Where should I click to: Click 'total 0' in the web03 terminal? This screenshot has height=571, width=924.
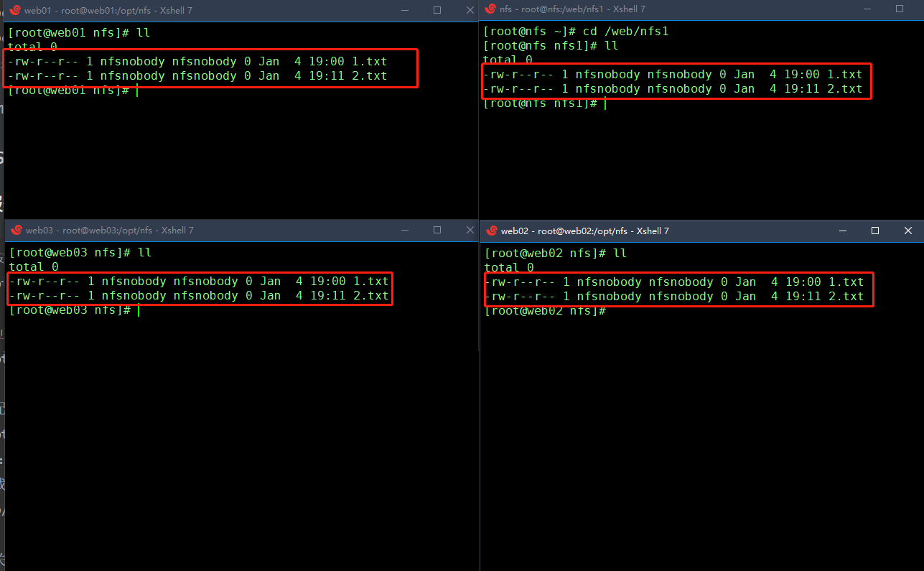[x=34, y=266]
